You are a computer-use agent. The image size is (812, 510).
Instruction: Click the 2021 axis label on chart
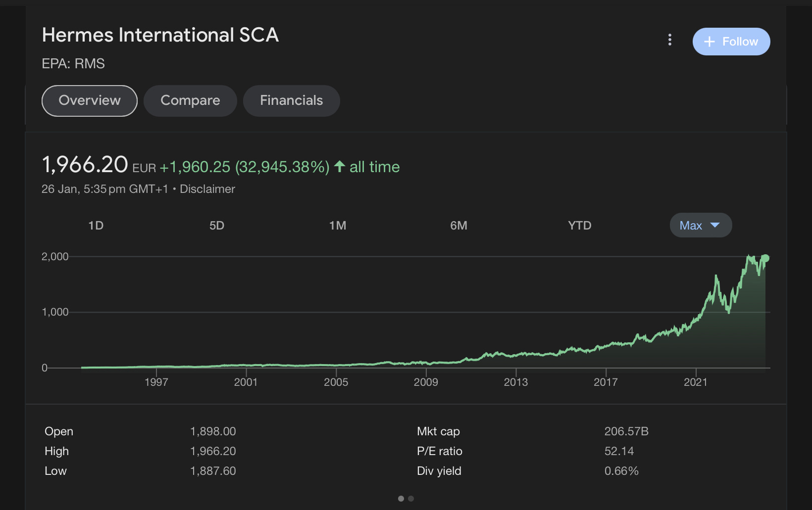pyautogui.click(x=696, y=382)
